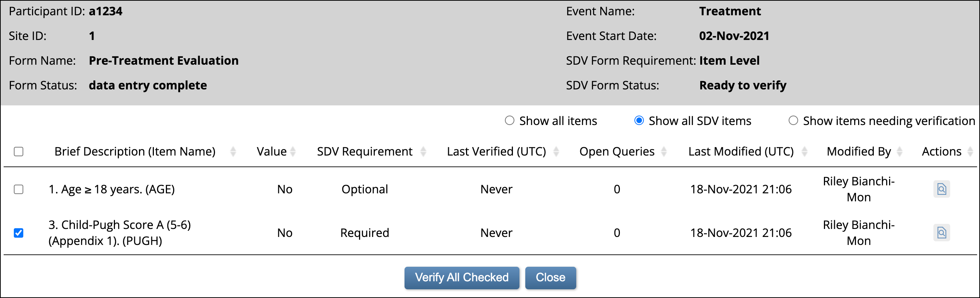Uncheck the Child-Pugh Score A item

(x=18, y=232)
